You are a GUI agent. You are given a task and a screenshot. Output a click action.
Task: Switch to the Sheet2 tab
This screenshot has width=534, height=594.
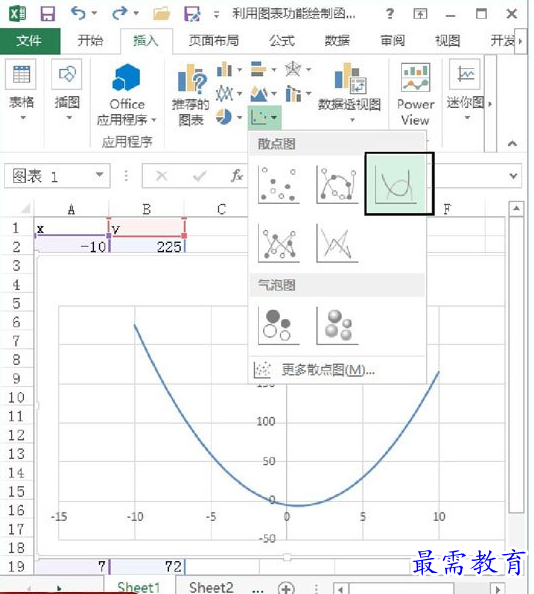pos(211,587)
